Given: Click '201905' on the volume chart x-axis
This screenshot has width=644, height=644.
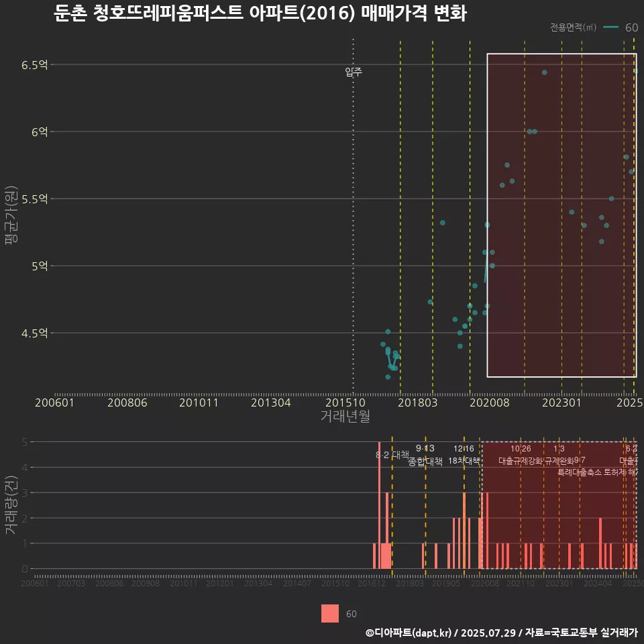Looking at the screenshot, I should 446,583.
